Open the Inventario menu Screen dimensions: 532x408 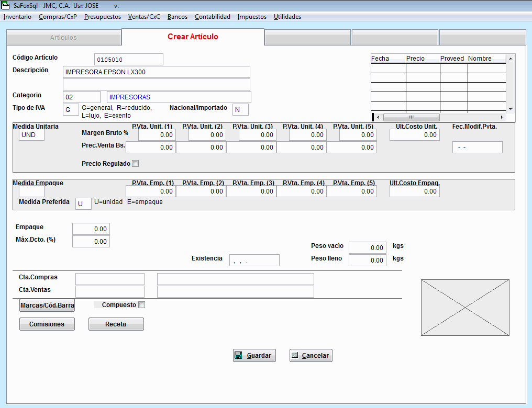[17, 17]
